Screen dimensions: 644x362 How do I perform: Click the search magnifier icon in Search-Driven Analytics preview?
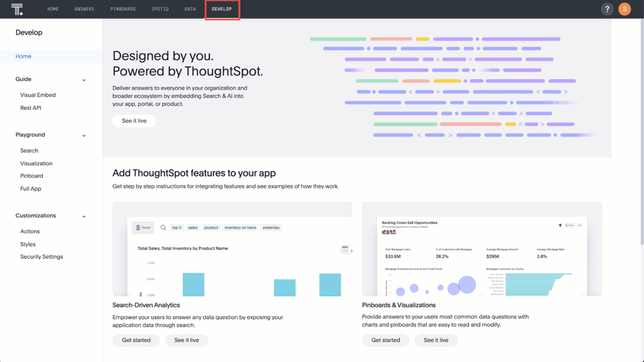click(163, 227)
